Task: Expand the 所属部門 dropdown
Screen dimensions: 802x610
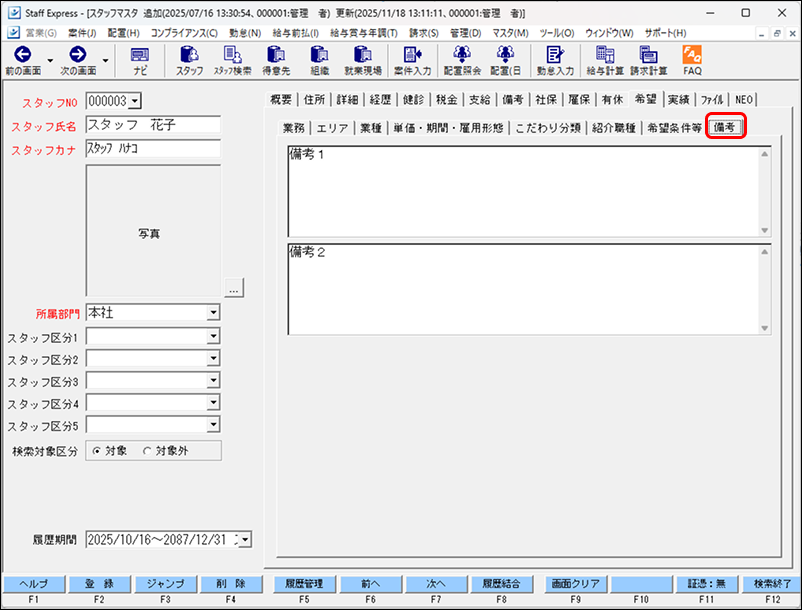Action: [213, 313]
